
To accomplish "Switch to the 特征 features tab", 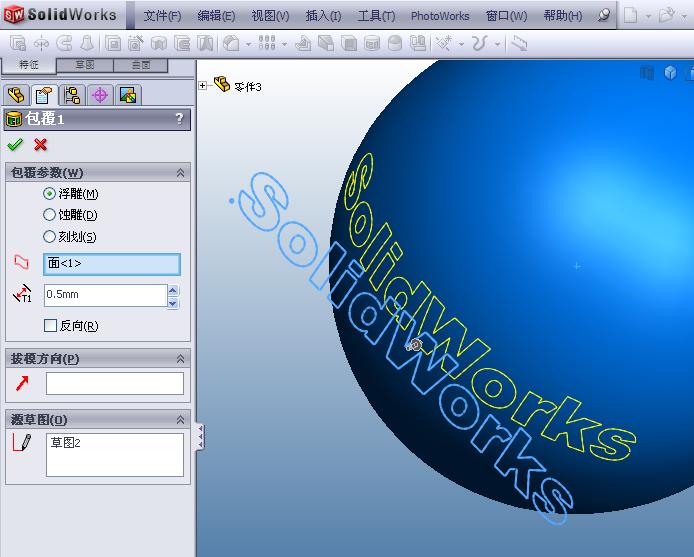I will 29,65.
